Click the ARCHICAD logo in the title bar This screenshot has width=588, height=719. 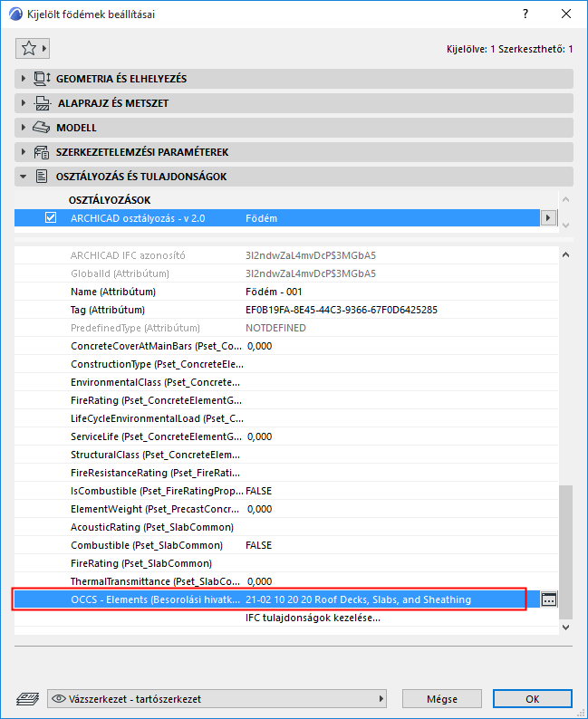coord(15,14)
